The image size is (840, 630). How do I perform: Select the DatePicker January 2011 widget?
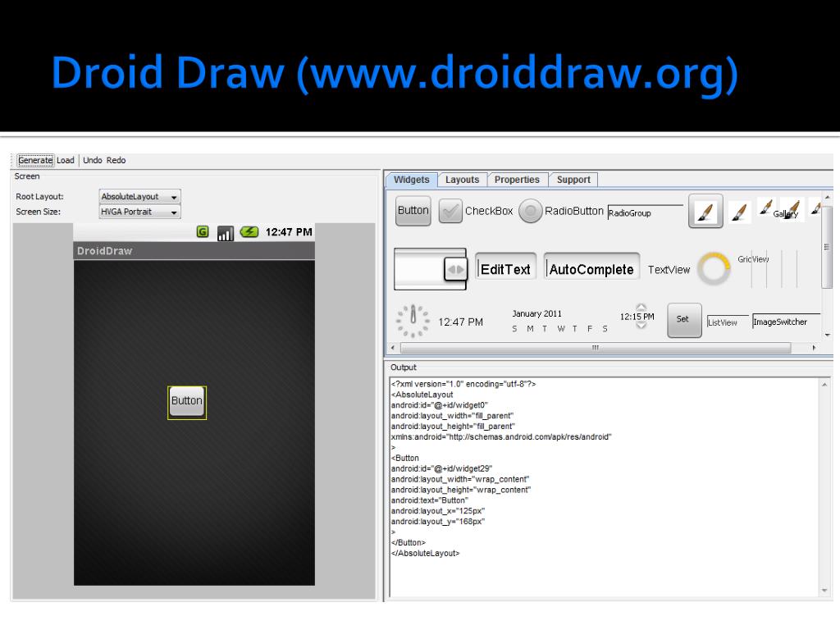(x=559, y=321)
